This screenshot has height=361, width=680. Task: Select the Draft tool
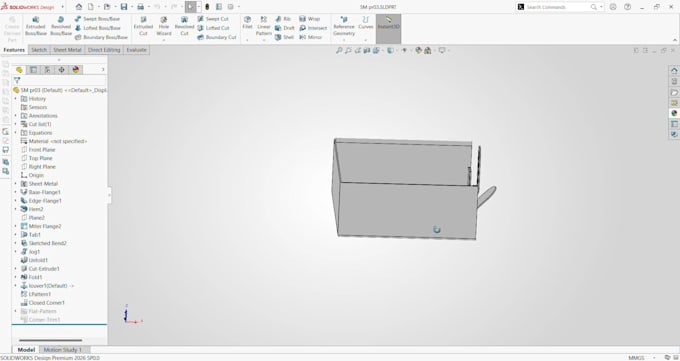point(284,28)
